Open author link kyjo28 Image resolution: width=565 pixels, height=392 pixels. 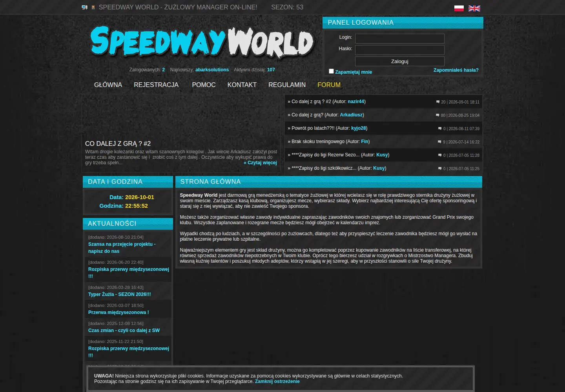click(x=359, y=128)
